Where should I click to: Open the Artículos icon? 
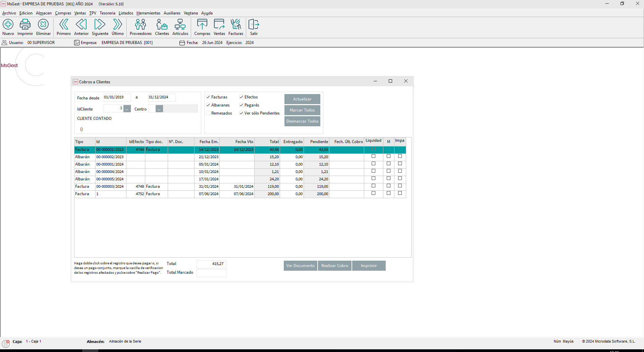(180, 28)
